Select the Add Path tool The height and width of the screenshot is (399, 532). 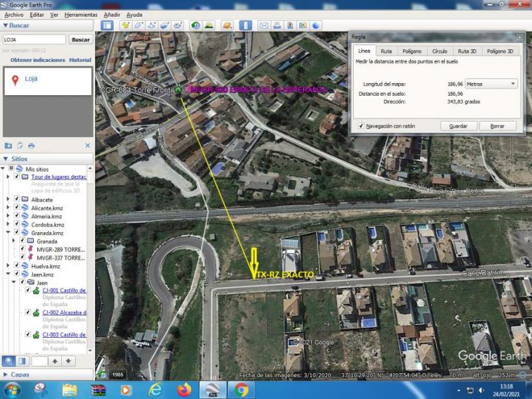tap(152, 25)
